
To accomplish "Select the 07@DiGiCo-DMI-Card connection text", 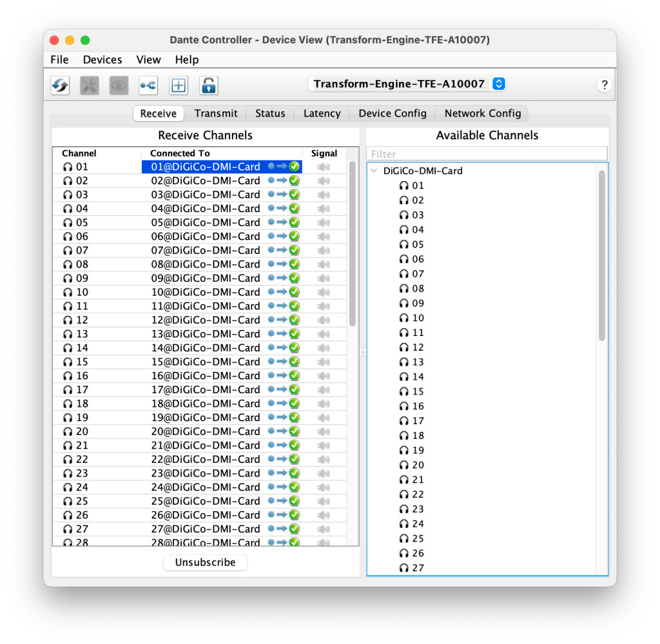I will (206, 250).
